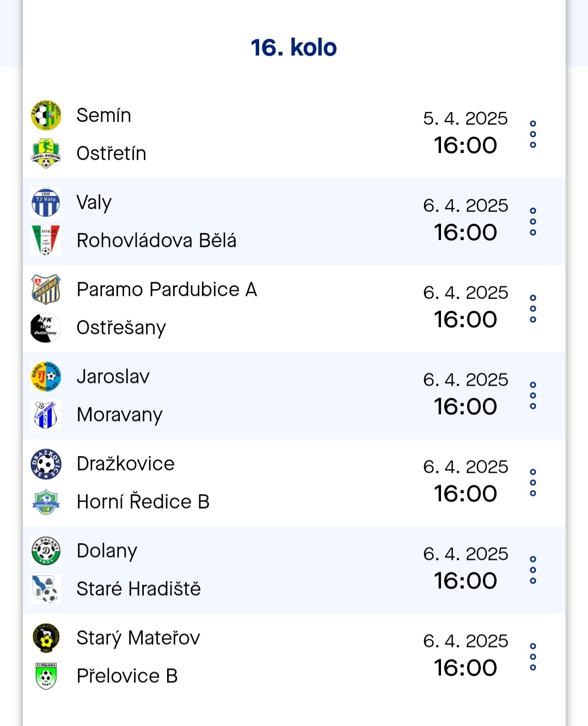Select the Horní Ředice B team name

pyautogui.click(x=143, y=502)
